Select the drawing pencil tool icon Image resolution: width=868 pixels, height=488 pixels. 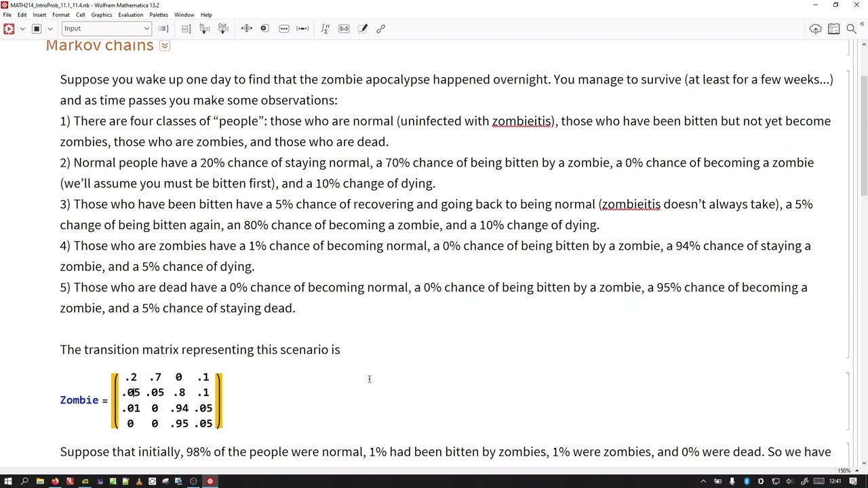(x=363, y=28)
